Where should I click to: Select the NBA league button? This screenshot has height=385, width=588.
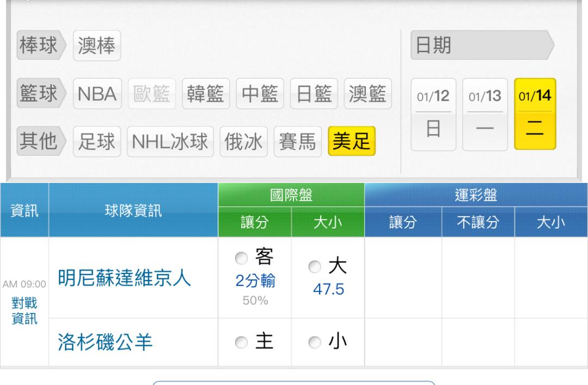(97, 94)
